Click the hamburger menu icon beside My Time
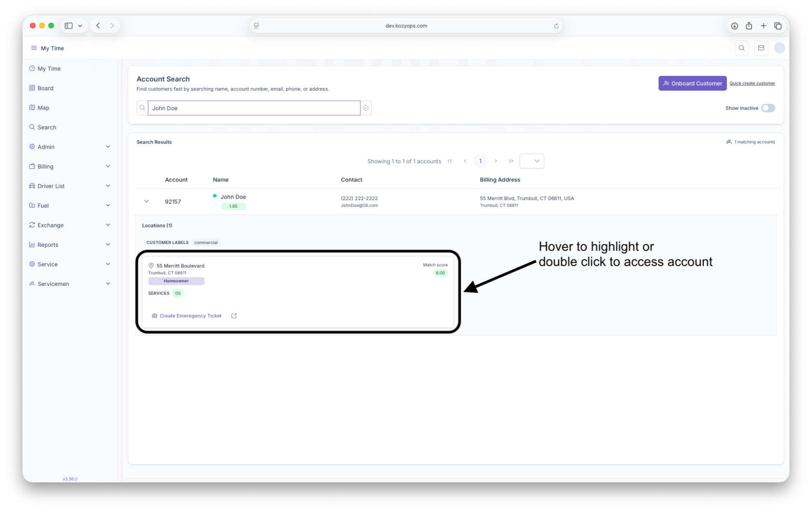This screenshot has height=512, width=812. [34, 48]
